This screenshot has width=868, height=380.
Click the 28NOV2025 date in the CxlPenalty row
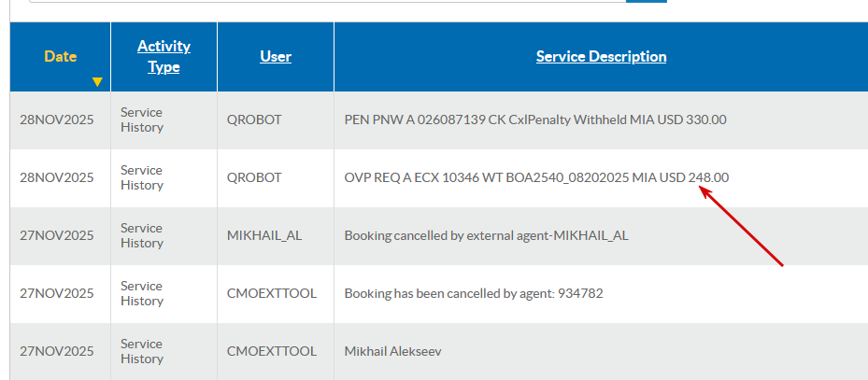(x=57, y=120)
